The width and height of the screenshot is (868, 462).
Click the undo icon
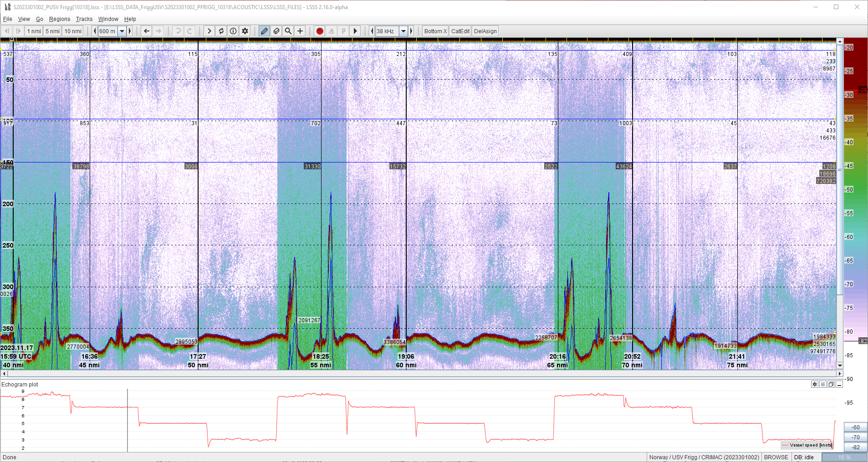(x=178, y=31)
